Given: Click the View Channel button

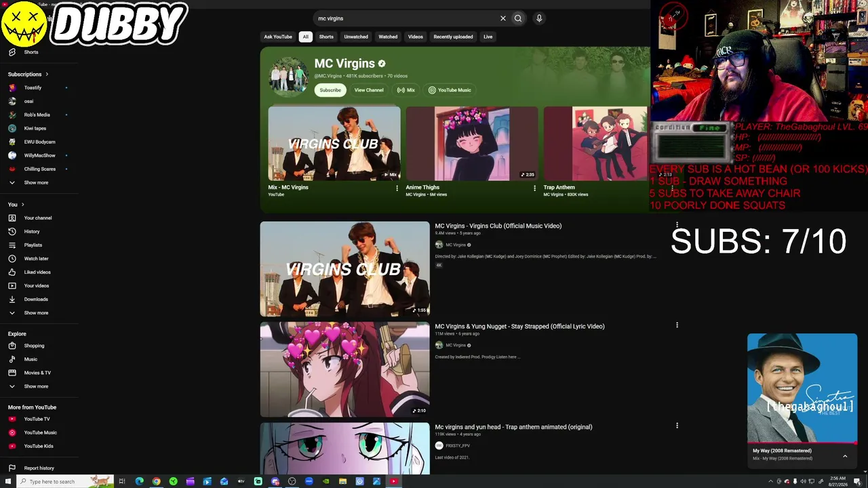Looking at the screenshot, I should click(x=369, y=90).
